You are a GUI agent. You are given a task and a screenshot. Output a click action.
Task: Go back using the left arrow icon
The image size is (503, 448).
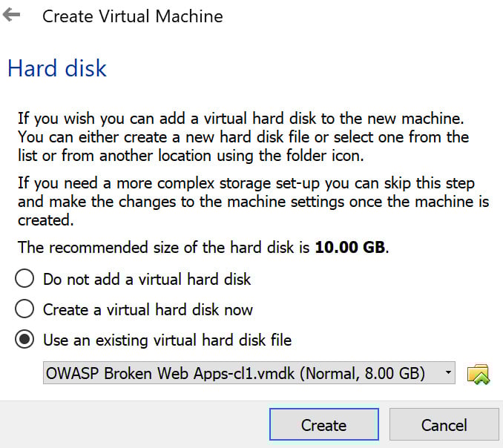click(11, 15)
